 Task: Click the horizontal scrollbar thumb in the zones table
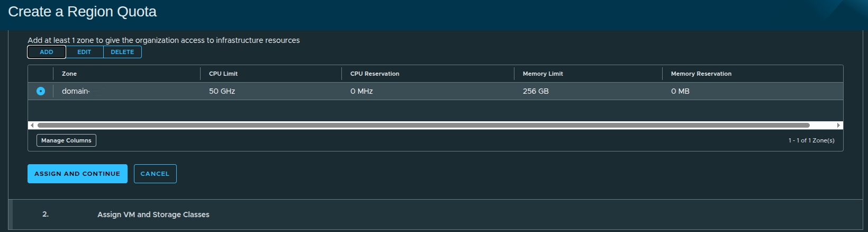[423, 126]
